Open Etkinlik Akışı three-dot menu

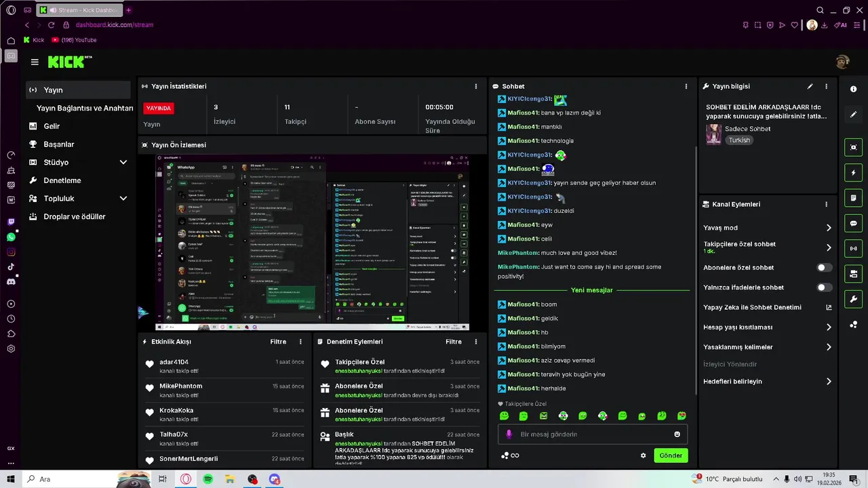[300, 342]
